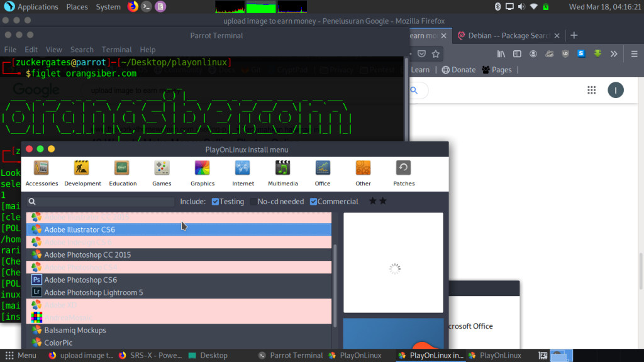Uncheck the Commercial checkbox
Screen dimensions: 644x362
(x=313, y=202)
